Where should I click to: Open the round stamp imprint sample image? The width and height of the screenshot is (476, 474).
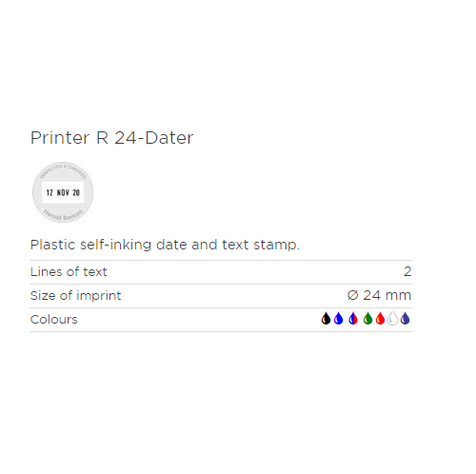point(63,192)
